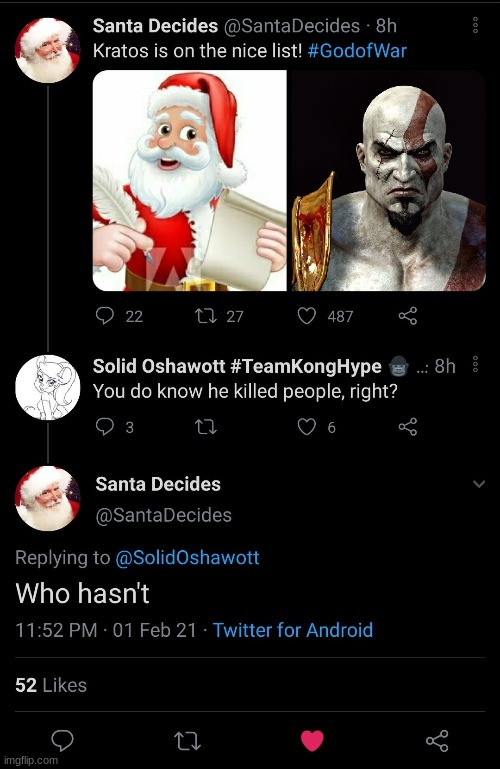
Task: Like Solid Oshawott's reply with 6 likes
Action: (307, 427)
